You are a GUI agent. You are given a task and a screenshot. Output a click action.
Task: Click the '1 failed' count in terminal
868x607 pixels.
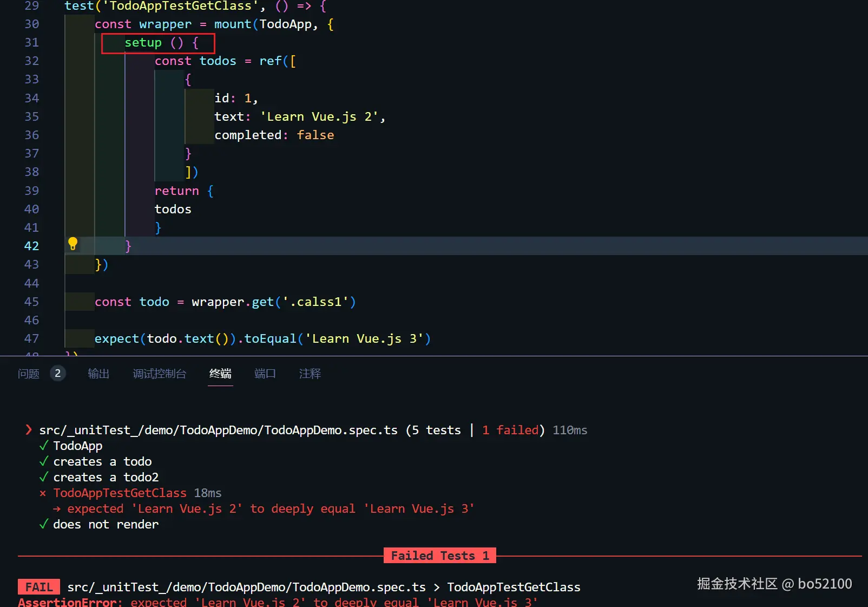tap(510, 430)
